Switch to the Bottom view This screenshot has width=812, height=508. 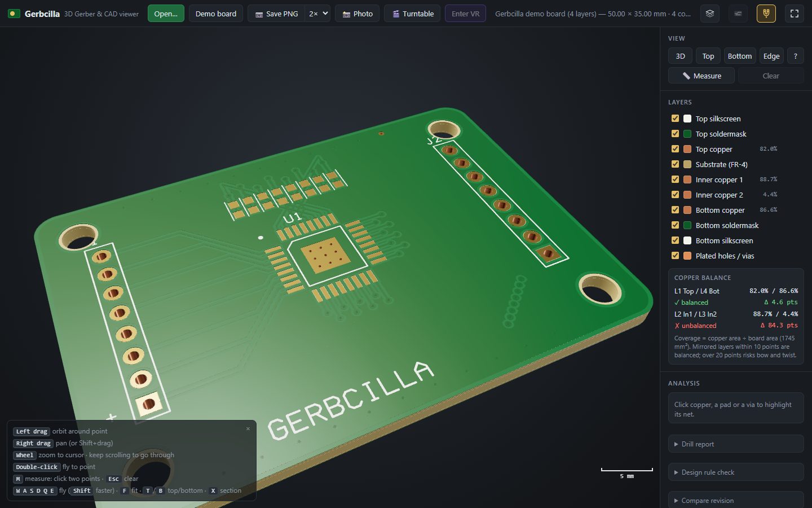[x=740, y=56]
